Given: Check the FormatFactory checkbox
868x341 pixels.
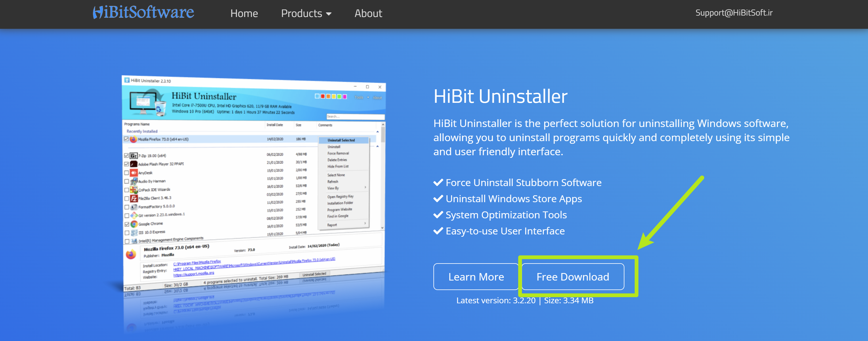Looking at the screenshot, I should click(127, 207).
